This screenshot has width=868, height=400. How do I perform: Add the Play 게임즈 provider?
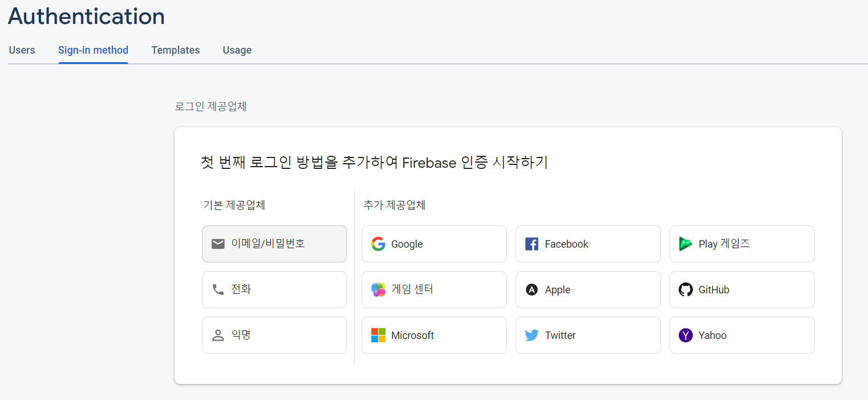point(742,244)
